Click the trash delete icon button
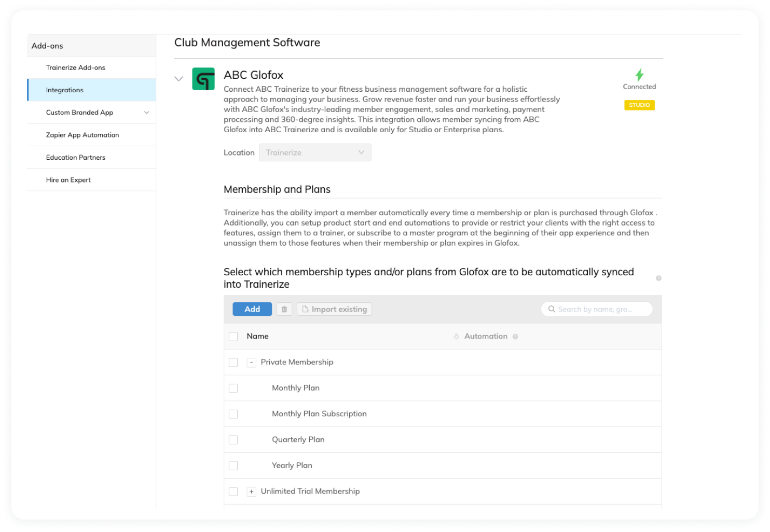The image size is (770, 532). pos(284,309)
